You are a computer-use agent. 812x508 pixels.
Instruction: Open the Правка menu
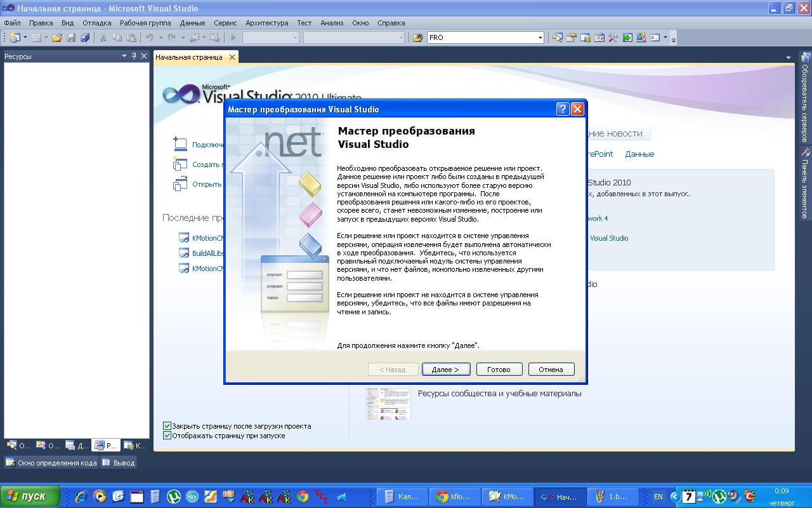pos(41,23)
